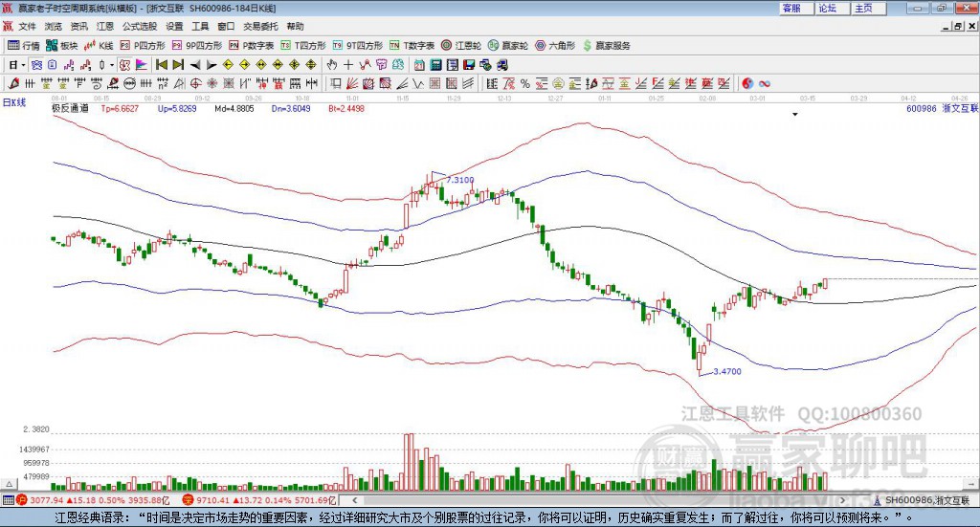Jump to first bar icon
Viewport: 980px width, 527px height.
point(162,65)
